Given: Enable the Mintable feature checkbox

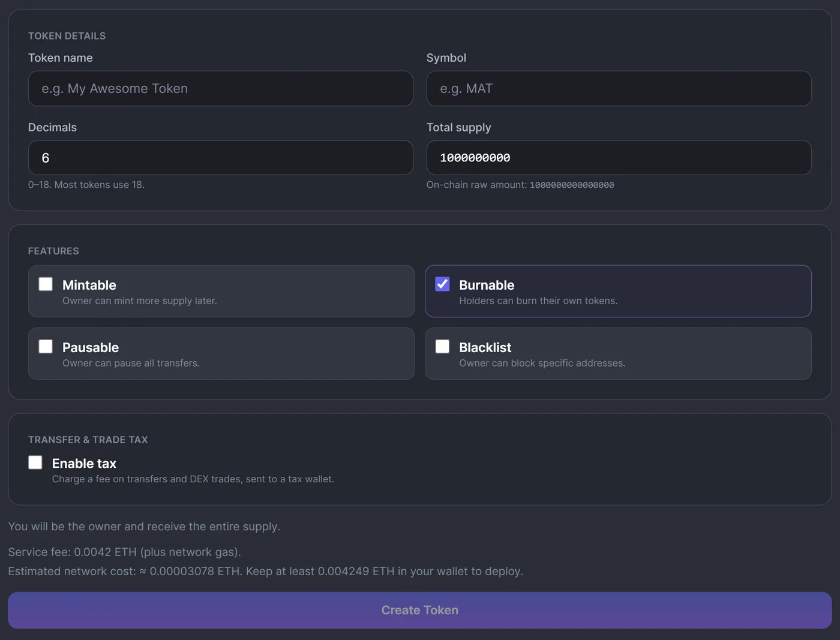Looking at the screenshot, I should click(x=46, y=284).
